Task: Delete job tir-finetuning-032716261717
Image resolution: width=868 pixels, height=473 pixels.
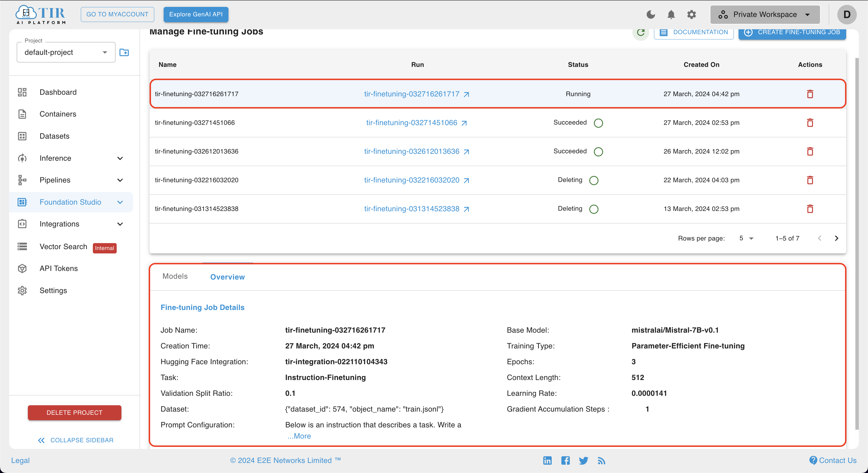Action: tap(810, 94)
